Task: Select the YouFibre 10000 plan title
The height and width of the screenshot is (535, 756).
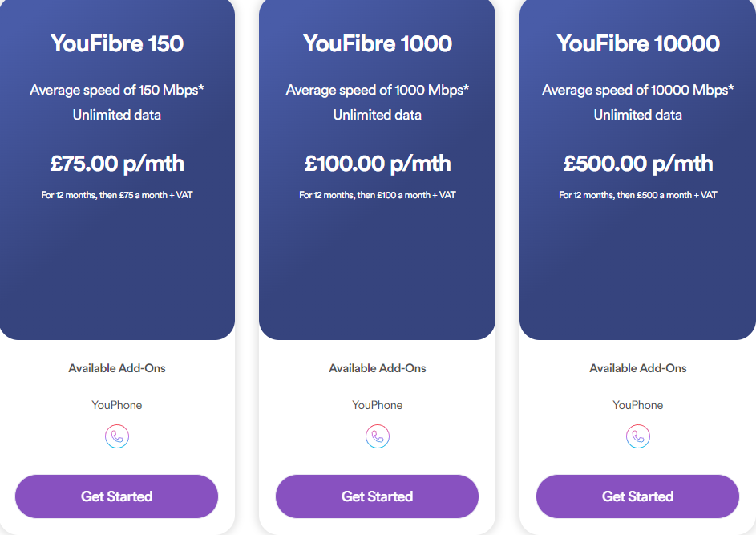Action: pos(638,43)
